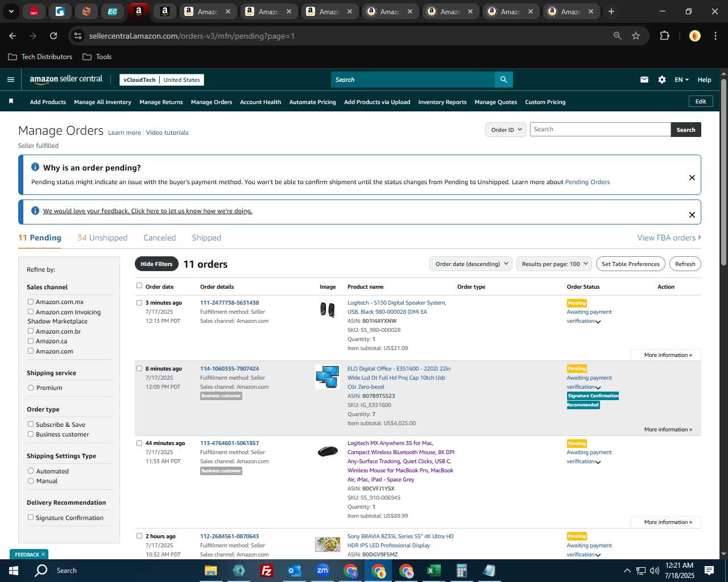728x582 pixels.
Task: Reload the page with the refresh icon
Action: coord(53,36)
